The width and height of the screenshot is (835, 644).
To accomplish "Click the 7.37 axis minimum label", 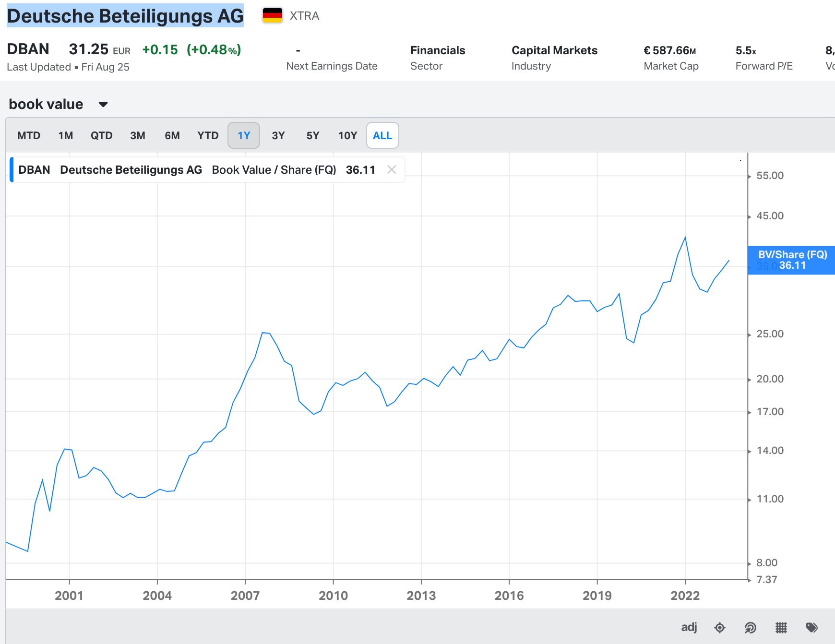I will pos(767,580).
